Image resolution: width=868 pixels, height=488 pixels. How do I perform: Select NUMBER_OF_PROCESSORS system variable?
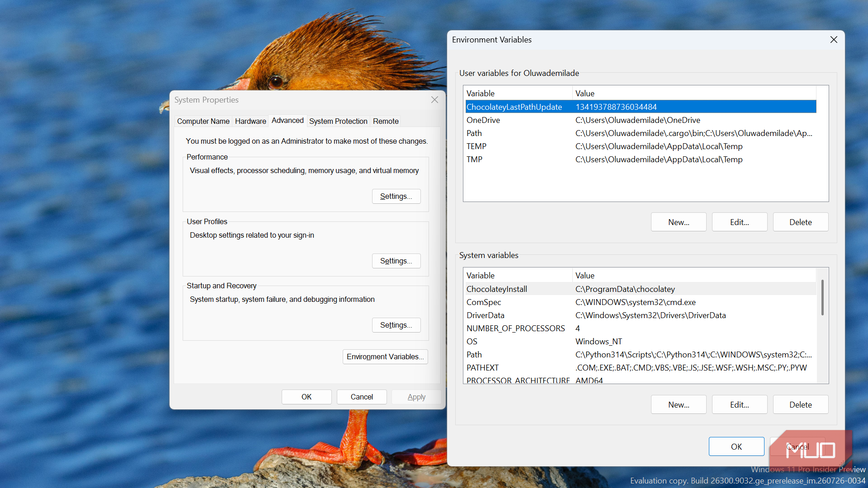641,328
